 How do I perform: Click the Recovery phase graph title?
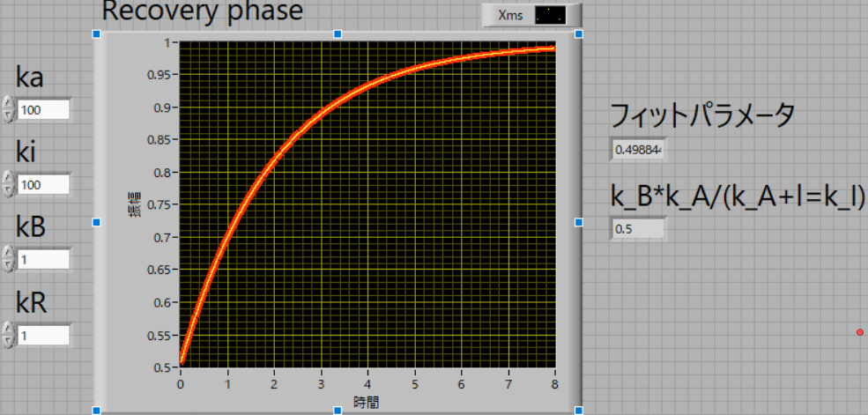(x=202, y=11)
